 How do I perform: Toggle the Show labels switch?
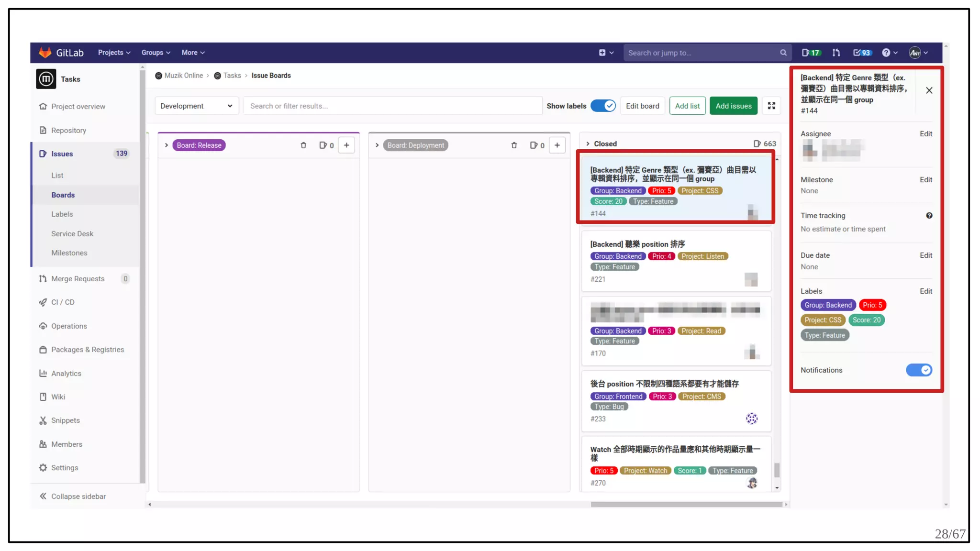pyautogui.click(x=603, y=106)
